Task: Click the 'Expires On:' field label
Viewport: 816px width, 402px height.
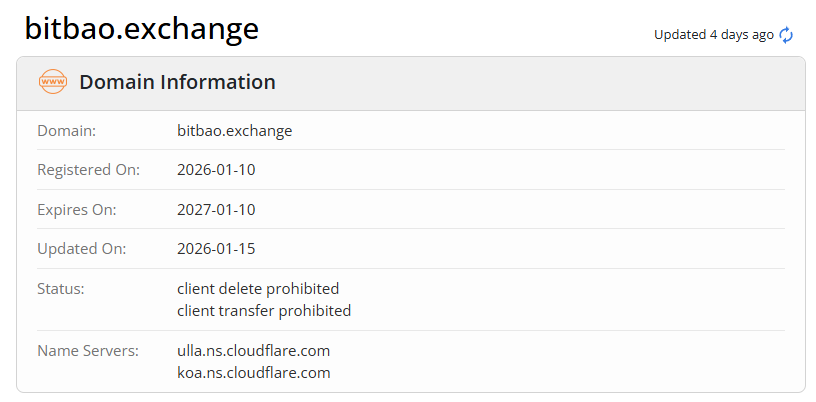Action: 77,210
